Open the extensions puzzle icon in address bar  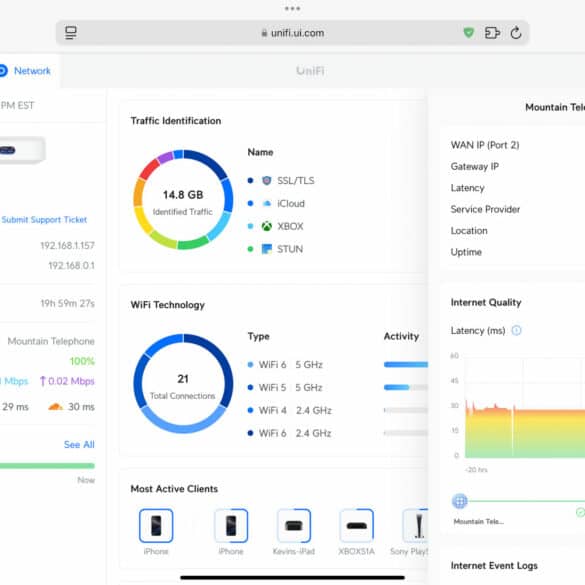coord(492,33)
